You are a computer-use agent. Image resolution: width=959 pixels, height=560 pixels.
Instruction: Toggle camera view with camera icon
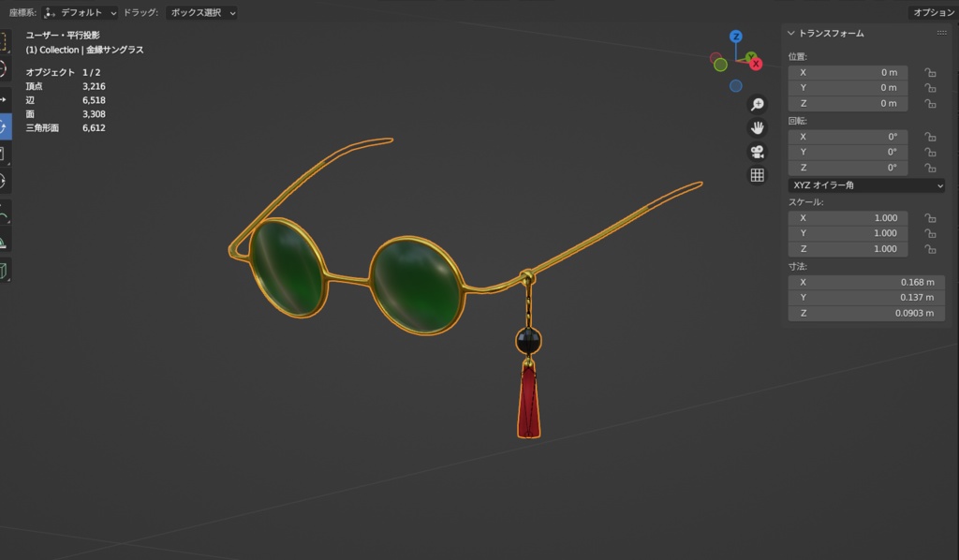(757, 152)
